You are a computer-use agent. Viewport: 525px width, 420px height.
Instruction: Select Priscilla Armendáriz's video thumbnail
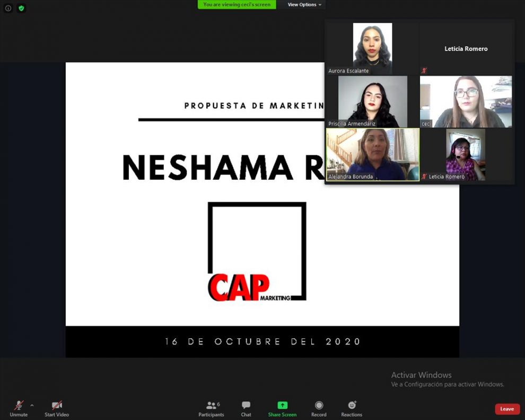click(372, 101)
